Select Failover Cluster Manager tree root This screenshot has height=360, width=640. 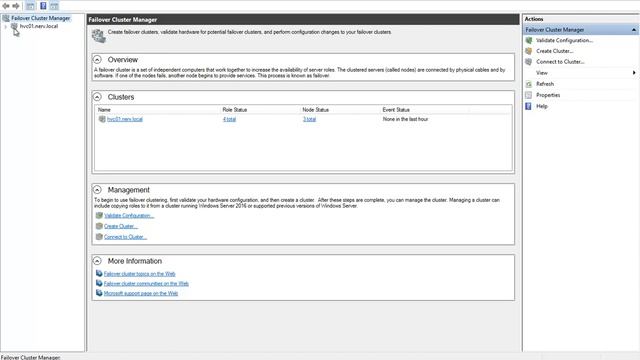(x=40, y=18)
